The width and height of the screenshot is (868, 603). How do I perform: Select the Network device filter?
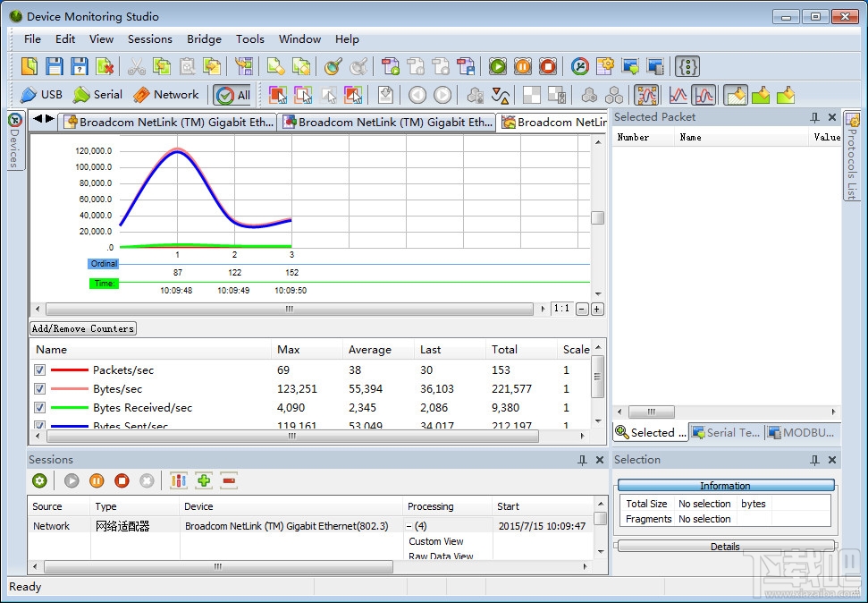pos(165,95)
